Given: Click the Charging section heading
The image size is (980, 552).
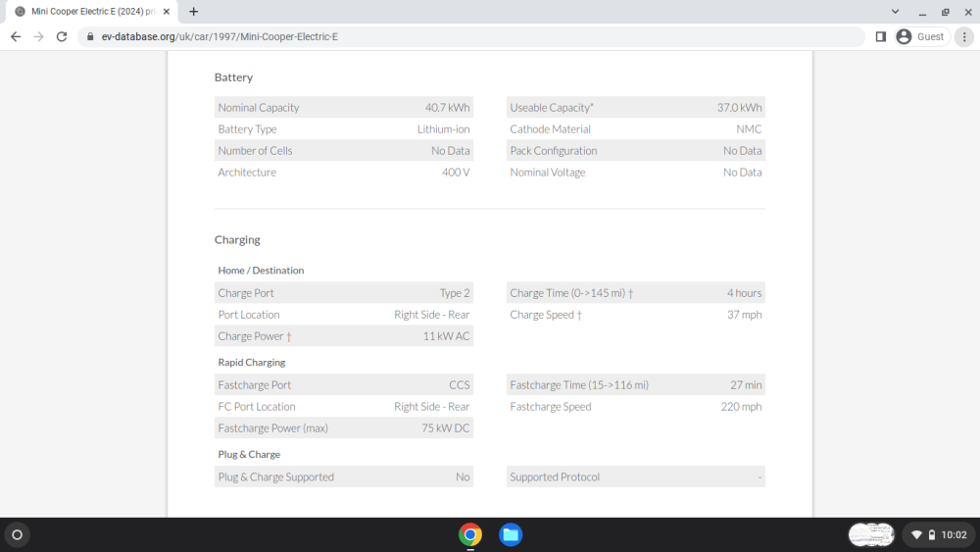Looking at the screenshot, I should [x=237, y=240].
